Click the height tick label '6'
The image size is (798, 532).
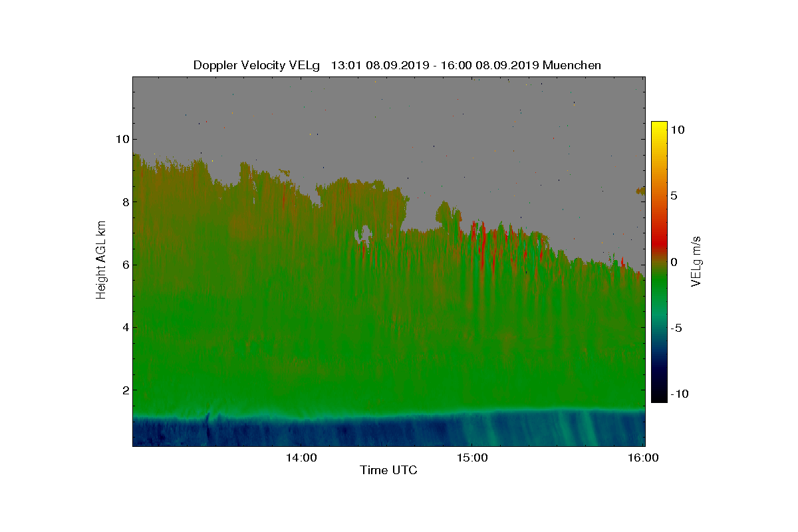click(125, 265)
